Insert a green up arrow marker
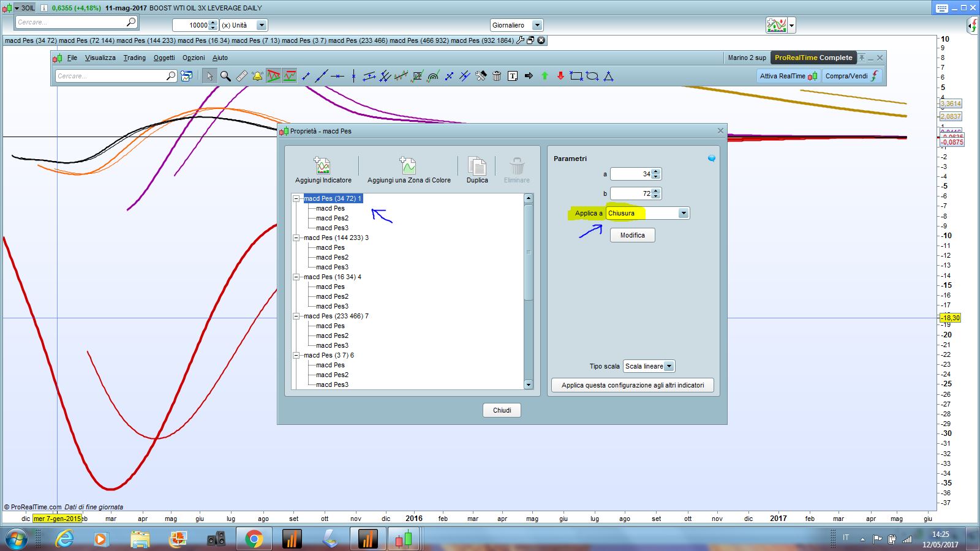 tap(545, 76)
